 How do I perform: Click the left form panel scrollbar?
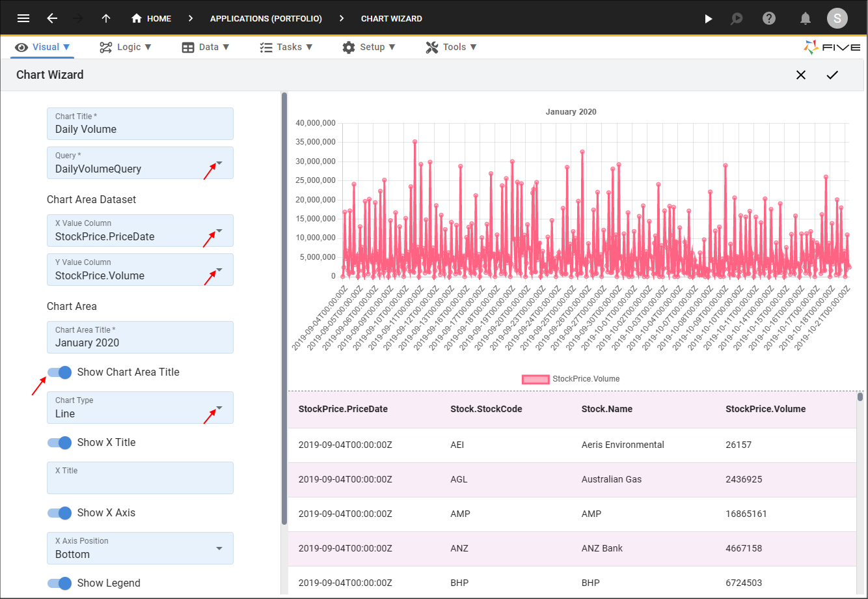point(284,309)
